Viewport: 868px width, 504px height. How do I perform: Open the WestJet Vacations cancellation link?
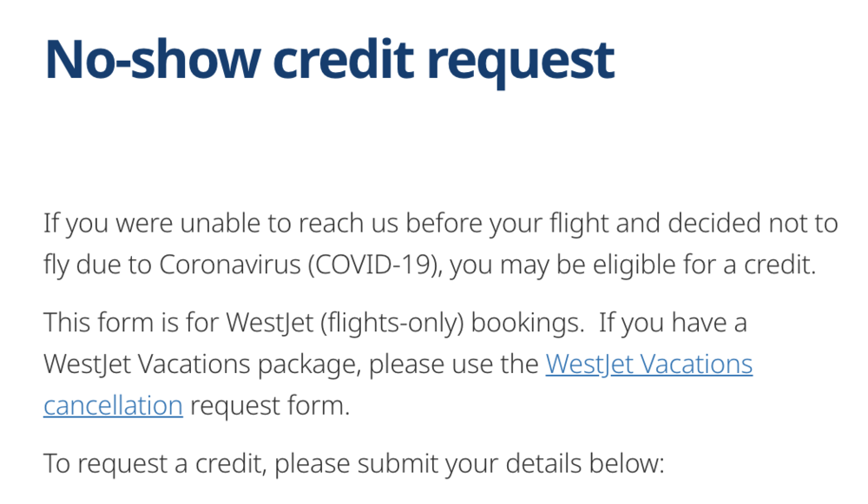pyautogui.click(x=648, y=363)
